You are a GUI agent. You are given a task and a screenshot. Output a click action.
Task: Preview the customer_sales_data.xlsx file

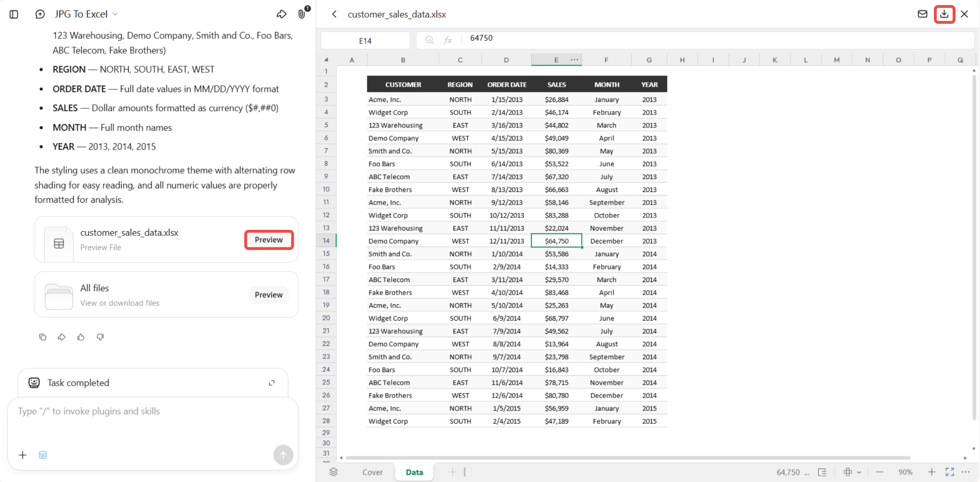click(268, 240)
